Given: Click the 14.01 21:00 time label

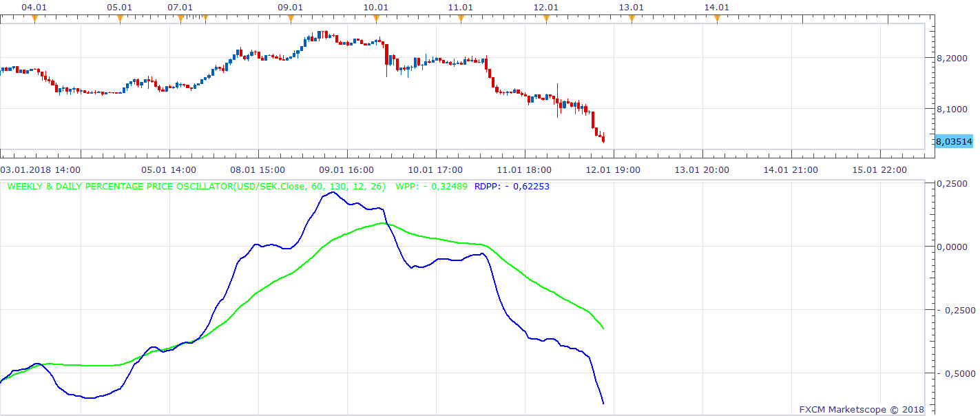Looking at the screenshot, I should [791, 169].
